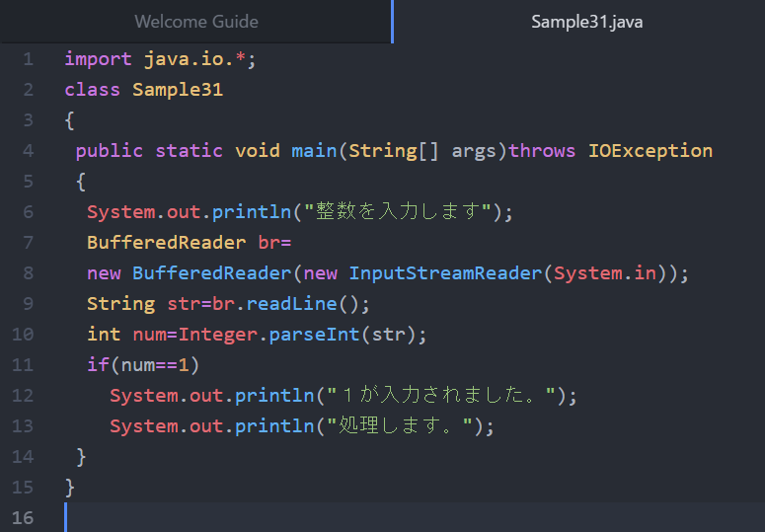Click 'println' on line 6
The image size is (765, 532).
tap(252, 212)
